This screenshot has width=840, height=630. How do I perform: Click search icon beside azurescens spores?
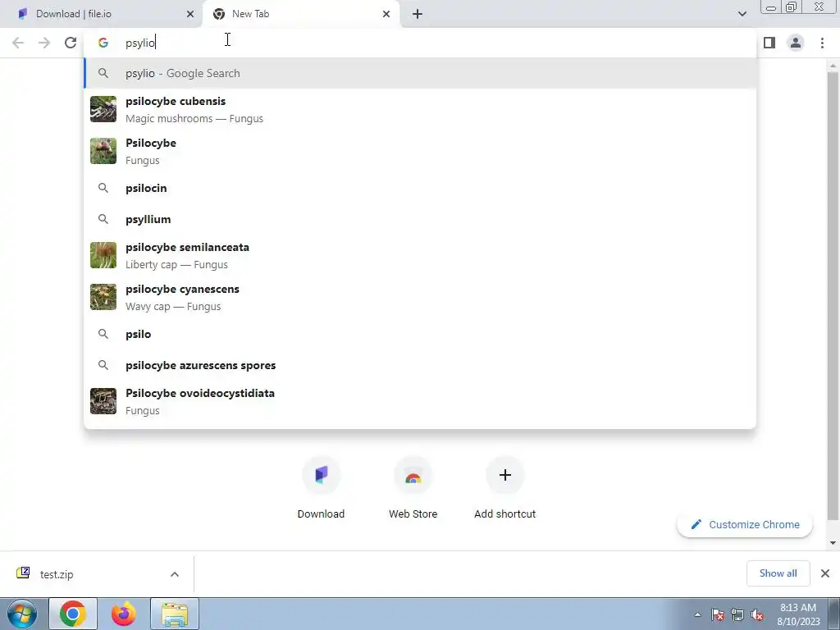click(x=103, y=365)
